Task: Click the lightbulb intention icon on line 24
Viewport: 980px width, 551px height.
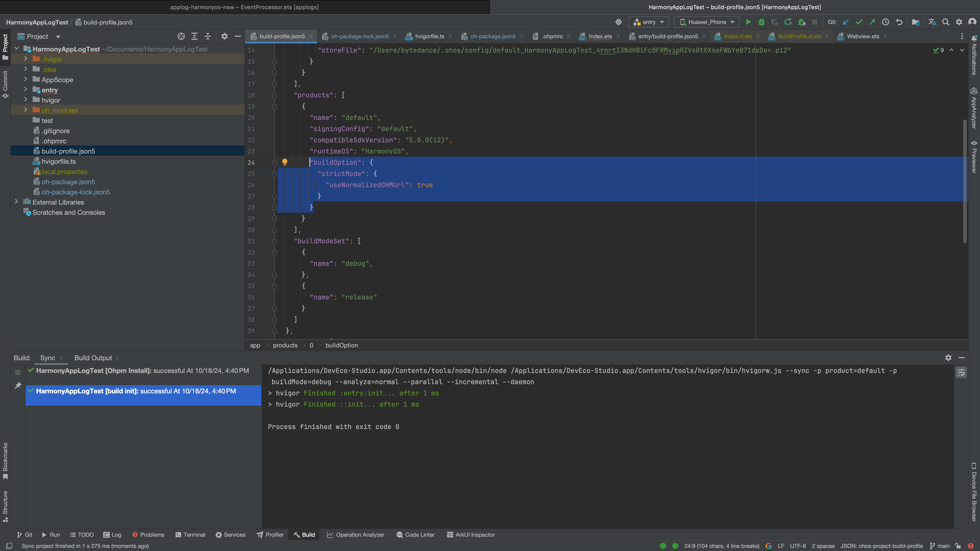Action: coord(285,162)
